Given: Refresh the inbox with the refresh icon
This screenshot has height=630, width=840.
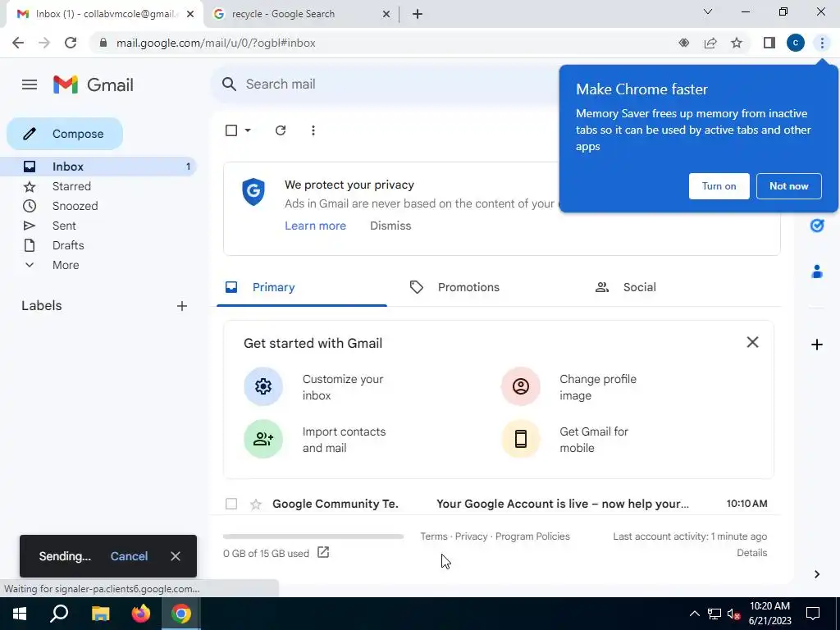Looking at the screenshot, I should point(281,130).
